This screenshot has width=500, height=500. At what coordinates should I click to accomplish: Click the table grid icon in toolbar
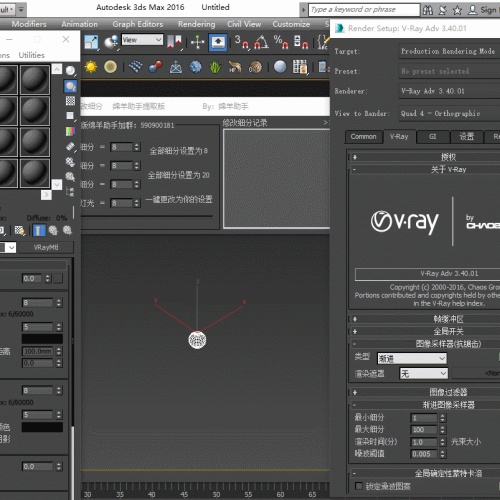[x=300, y=67]
